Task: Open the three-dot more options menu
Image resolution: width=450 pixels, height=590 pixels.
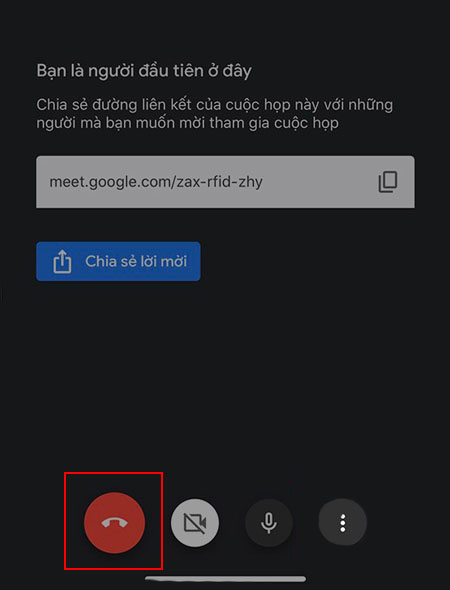Action: (342, 523)
